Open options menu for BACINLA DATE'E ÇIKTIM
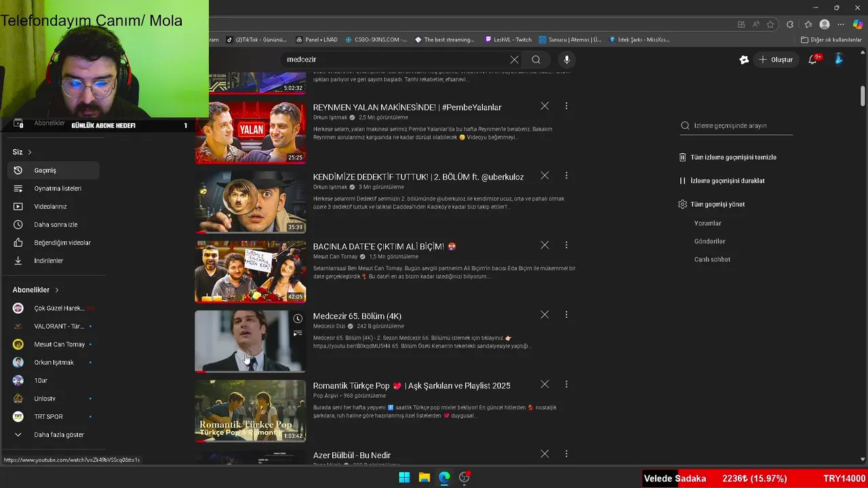Viewport: 868px width, 488px height. tap(566, 245)
